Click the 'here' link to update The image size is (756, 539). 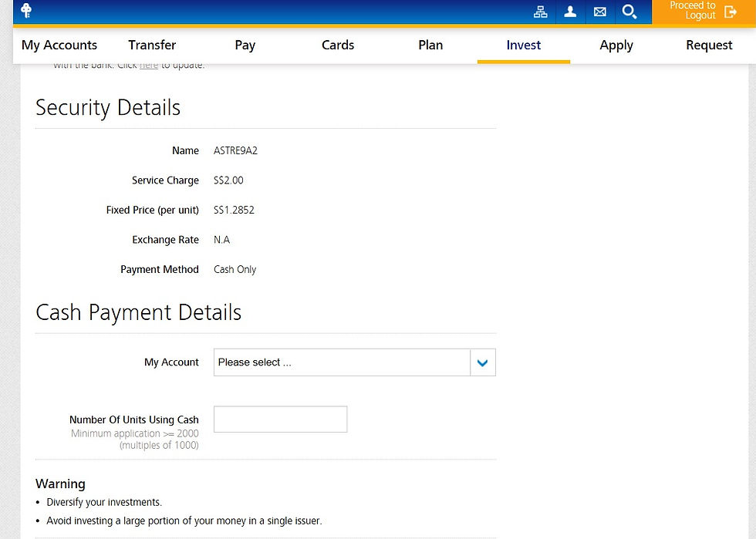tap(148, 66)
